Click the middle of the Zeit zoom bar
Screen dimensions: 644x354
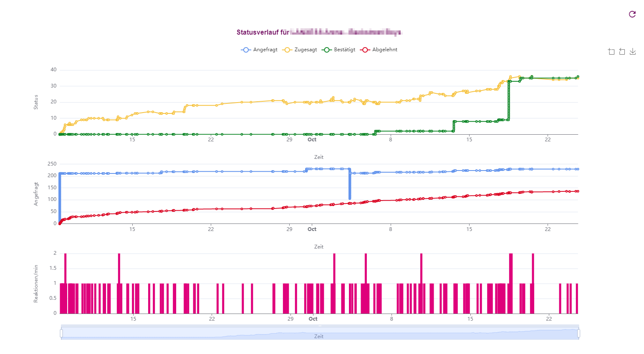click(320, 333)
